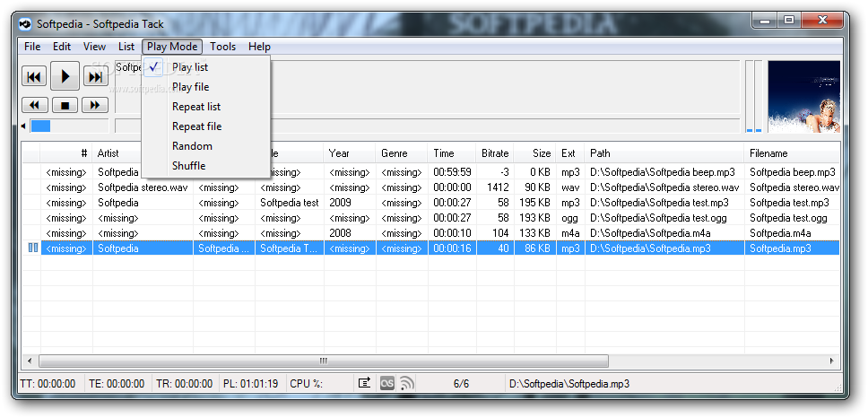Choose Repeat list mode

196,107
